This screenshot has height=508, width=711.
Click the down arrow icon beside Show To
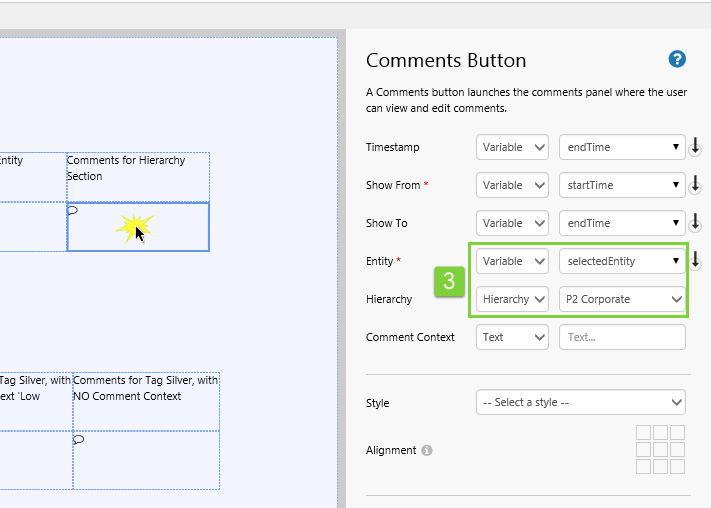[x=695, y=223]
